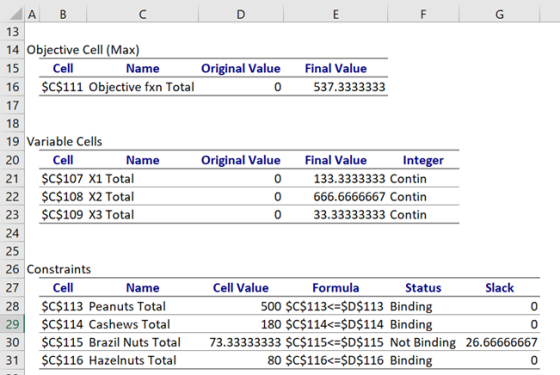
Task: Click 'Hazelnuts Total' name cell
Action: click(132, 360)
